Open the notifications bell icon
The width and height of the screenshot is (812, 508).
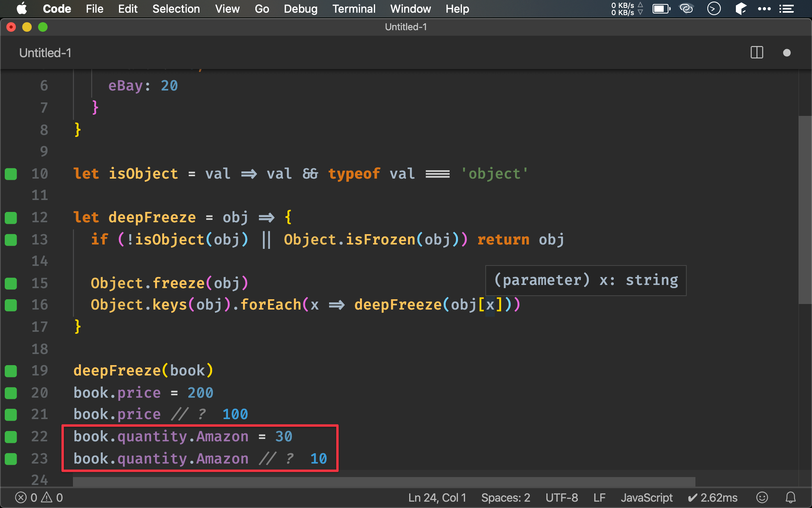click(x=791, y=497)
